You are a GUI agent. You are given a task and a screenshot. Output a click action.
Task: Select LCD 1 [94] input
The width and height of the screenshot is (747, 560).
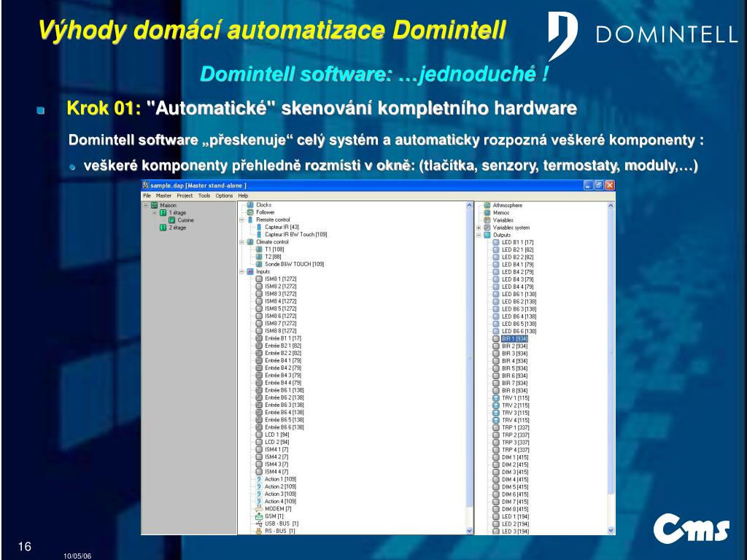pos(277,435)
